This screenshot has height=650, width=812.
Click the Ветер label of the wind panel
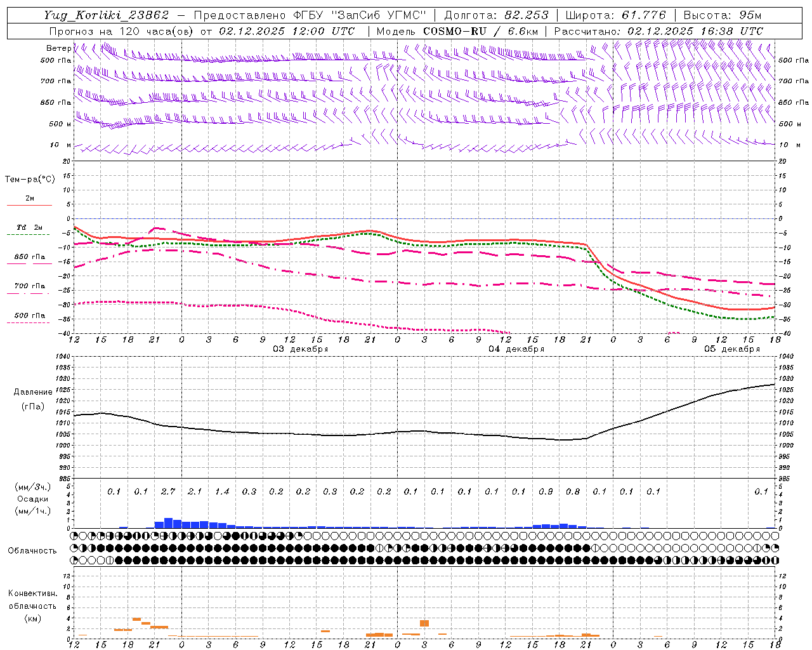pyautogui.click(x=59, y=48)
